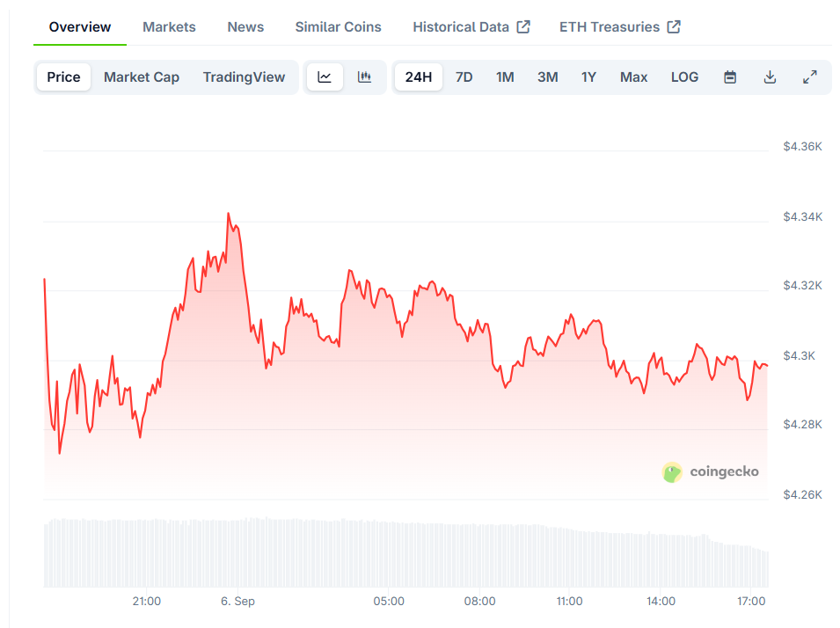
Task: Go to the Markets tab
Action: click(169, 26)
